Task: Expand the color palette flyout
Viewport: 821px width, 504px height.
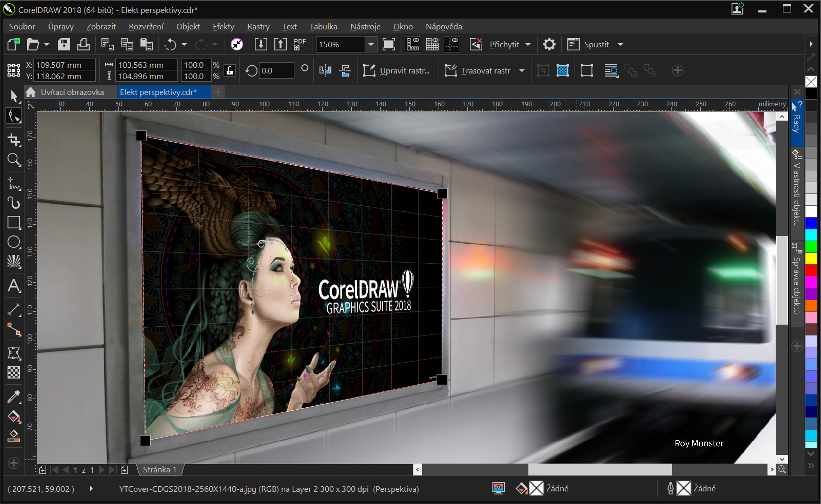Action: tap(811, 466)
